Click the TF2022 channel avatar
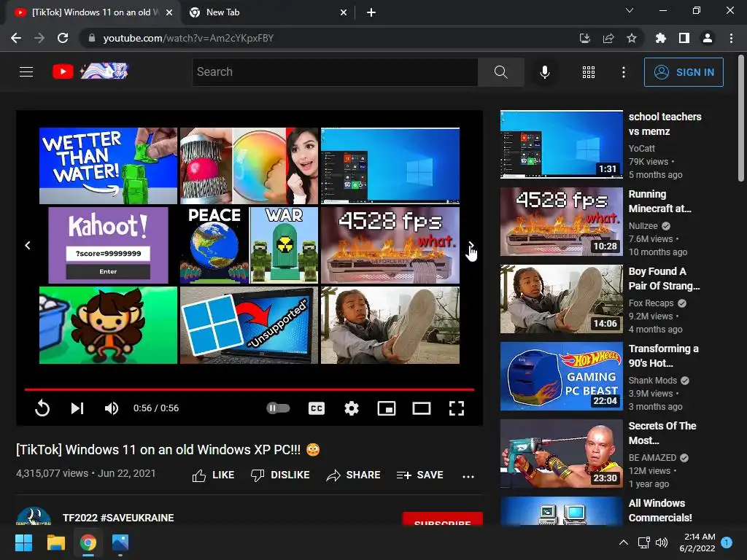Screen dimensions: 747x560 (34, 516)
